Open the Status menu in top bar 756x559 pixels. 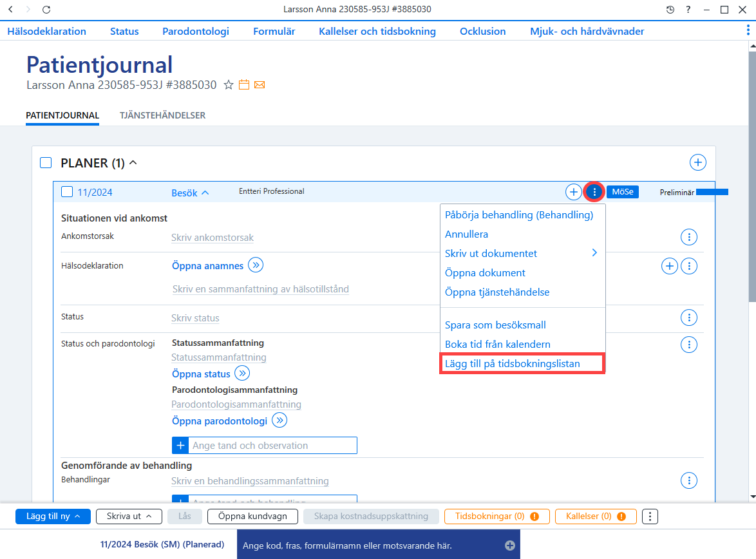click(124, 32)
